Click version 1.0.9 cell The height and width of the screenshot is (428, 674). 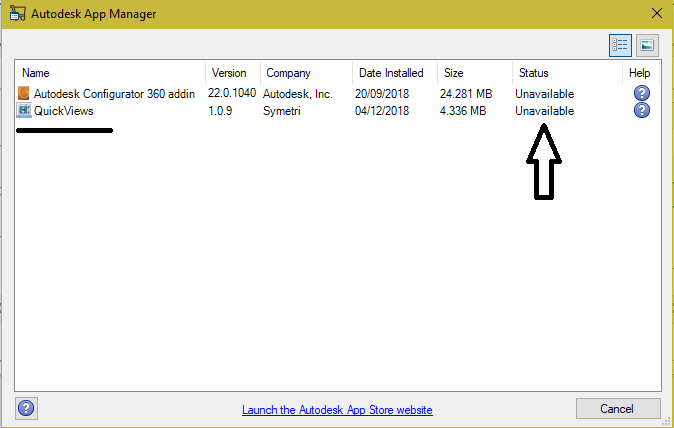pos(220,111)
